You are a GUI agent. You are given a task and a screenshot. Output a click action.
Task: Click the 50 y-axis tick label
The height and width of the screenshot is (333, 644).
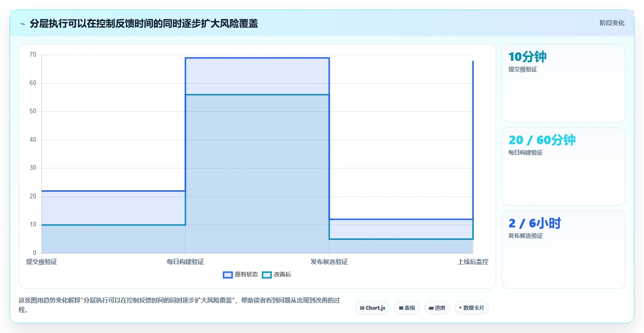(33, 111)
